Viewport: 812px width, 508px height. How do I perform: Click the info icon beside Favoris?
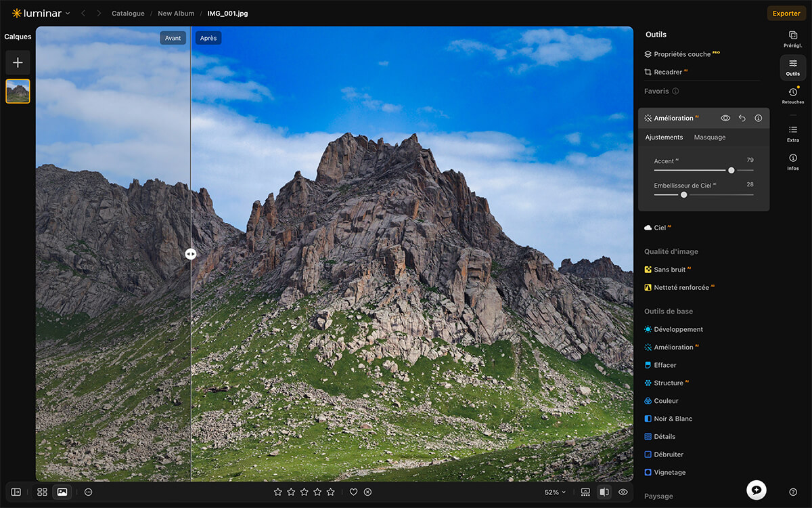675,91
